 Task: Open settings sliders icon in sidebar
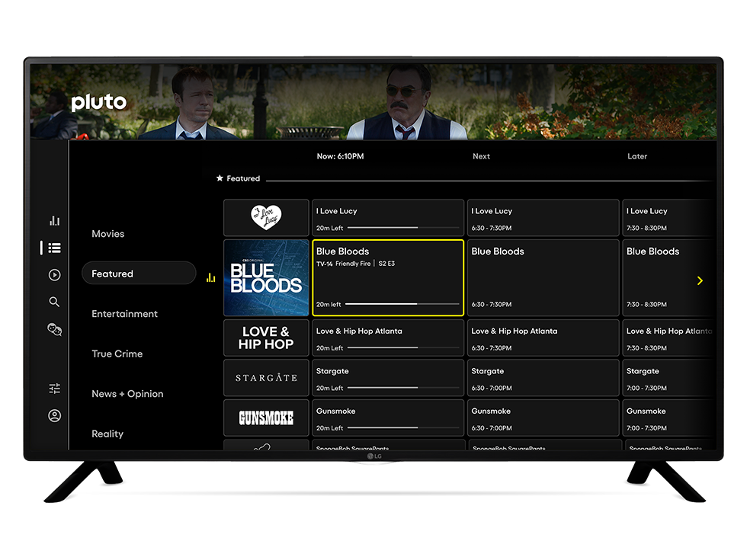[x=54, y=389]
